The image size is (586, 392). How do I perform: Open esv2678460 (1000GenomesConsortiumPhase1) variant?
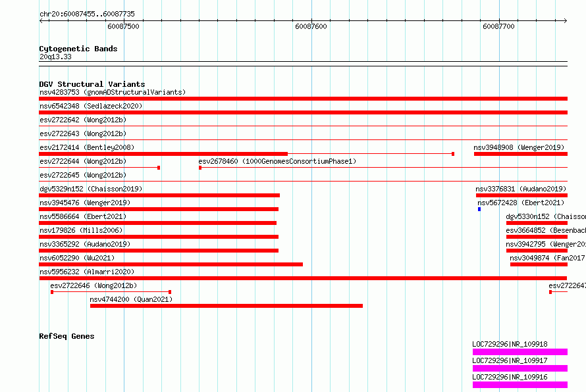point(277,161)
